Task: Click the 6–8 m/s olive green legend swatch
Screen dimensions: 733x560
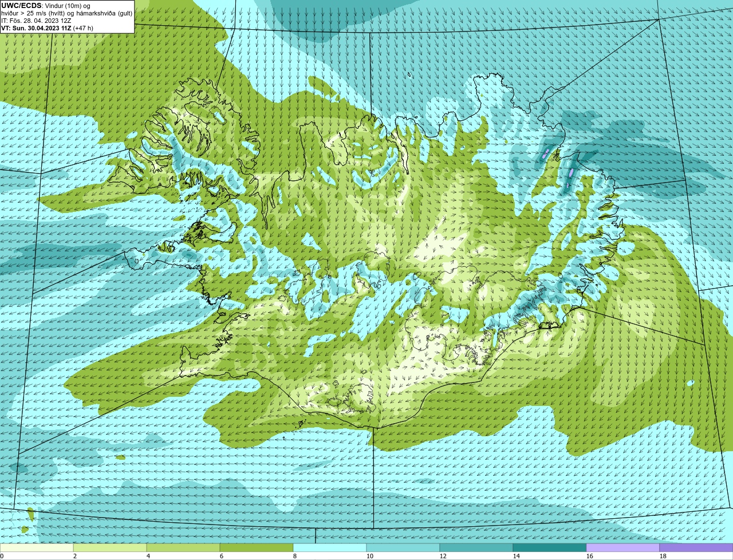Action: tap(257, 548)
